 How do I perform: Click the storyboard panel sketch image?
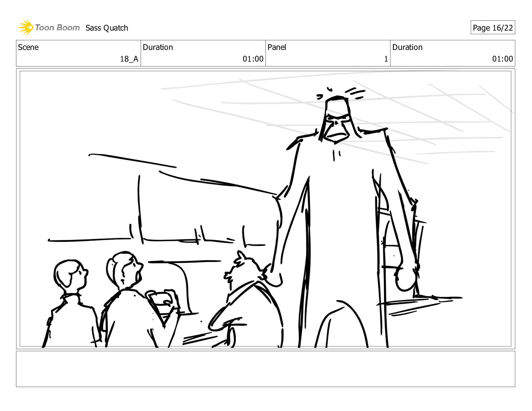(266, 209)
